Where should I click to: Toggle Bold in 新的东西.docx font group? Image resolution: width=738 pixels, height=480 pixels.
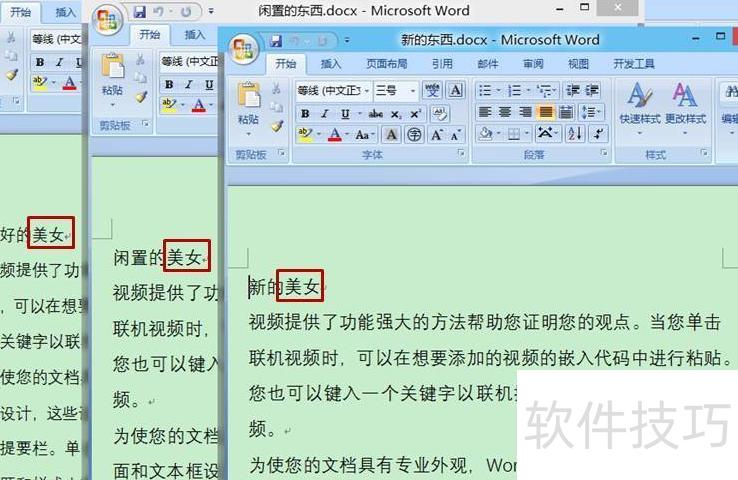[305, 113]
